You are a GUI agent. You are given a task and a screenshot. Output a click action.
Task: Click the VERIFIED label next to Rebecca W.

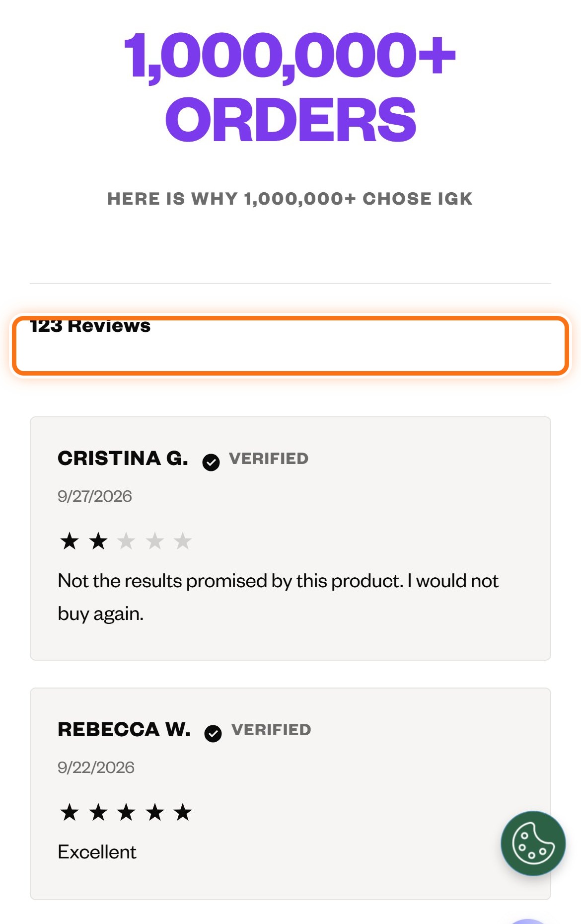coord(271,730)
